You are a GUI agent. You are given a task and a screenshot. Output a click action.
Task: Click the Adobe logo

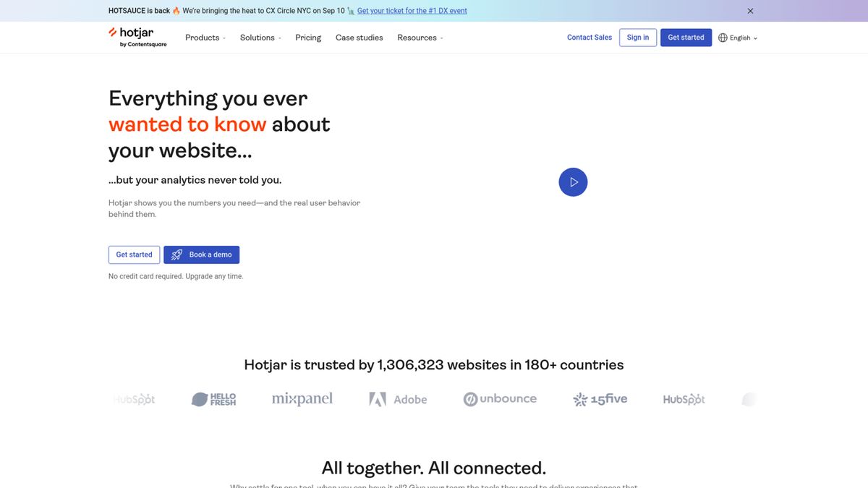coord(398,398)
